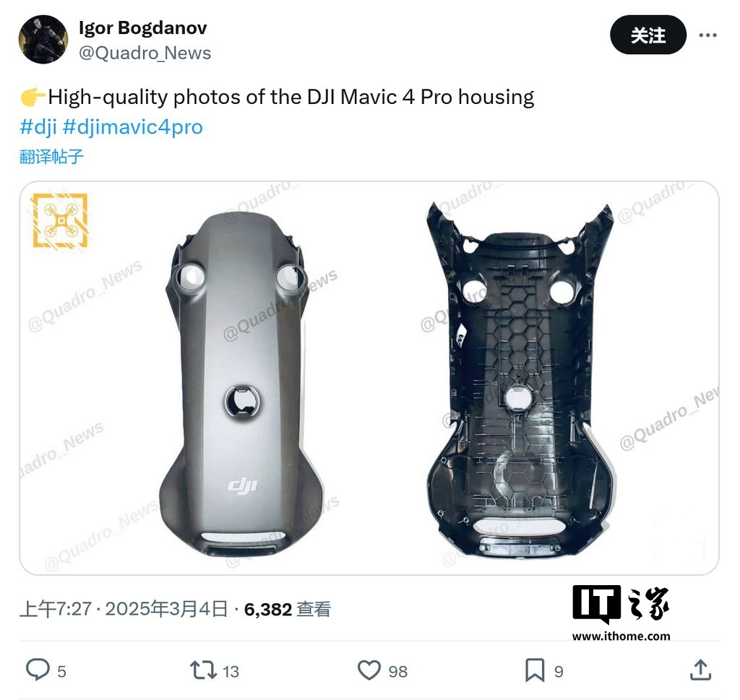This screenshot has width=740, height=700.
Task: Click Igor Bogdanov's profile avatar
Action: point(43,39)
